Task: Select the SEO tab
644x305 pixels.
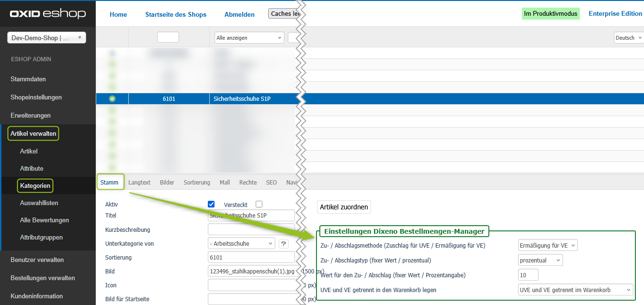Action: [271, 182]
